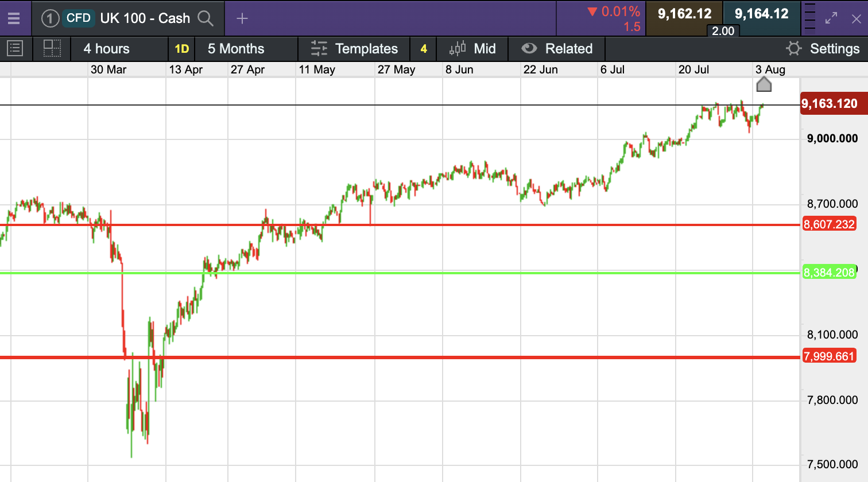Screen dimensions: 868x482
Task: Click the green 8,384.208 price level label
Action: 829,273
